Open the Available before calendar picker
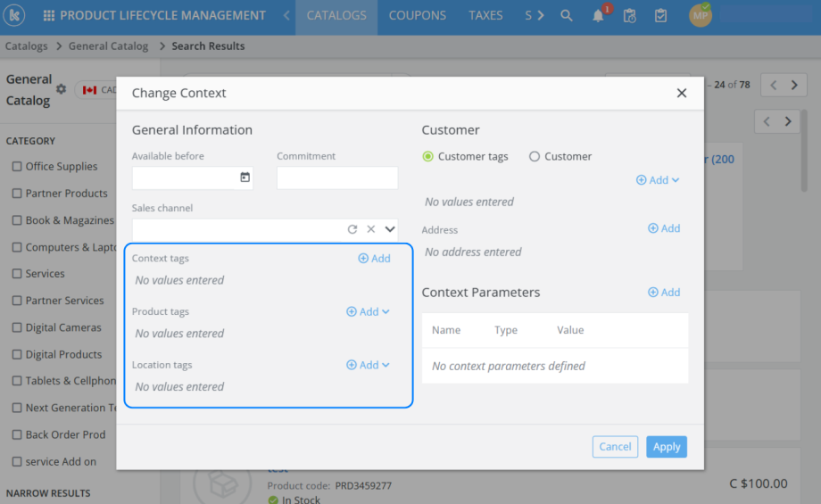 245,178
